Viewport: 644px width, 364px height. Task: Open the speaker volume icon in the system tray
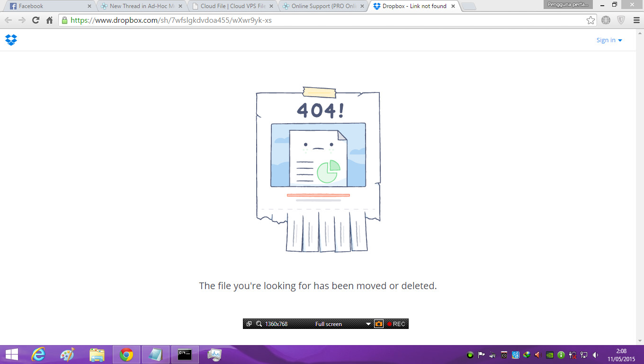(595, 355)
